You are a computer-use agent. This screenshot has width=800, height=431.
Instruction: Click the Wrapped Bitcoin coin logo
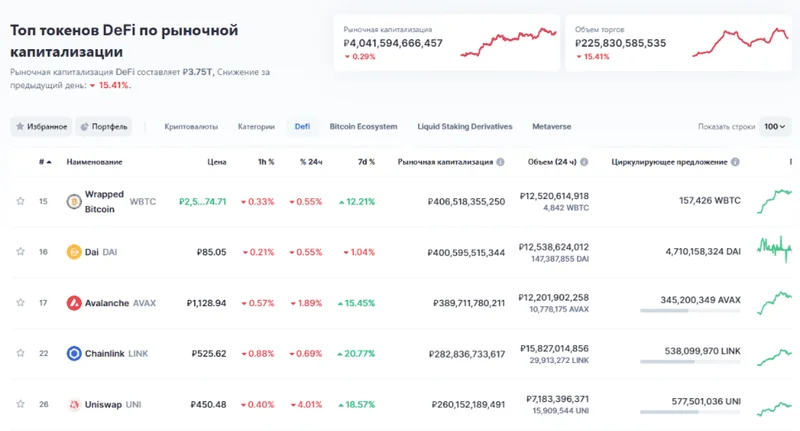coord(73,202)
